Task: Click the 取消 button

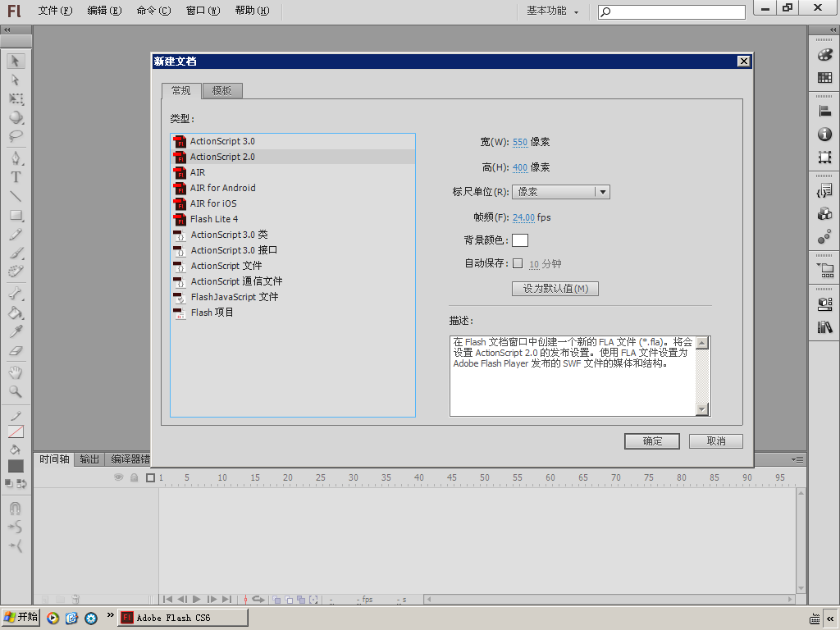Action: [x=715, y=441]
